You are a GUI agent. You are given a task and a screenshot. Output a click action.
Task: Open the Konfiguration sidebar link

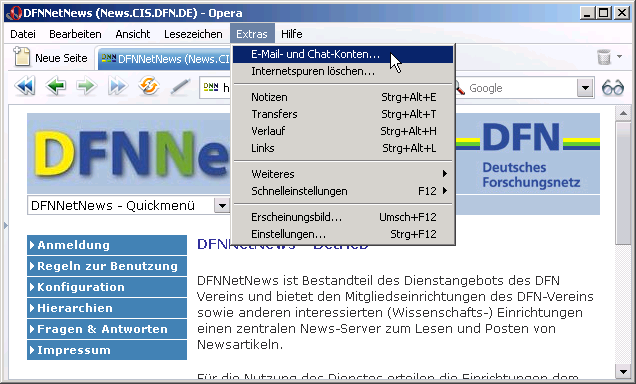click(x=107, y=287)
